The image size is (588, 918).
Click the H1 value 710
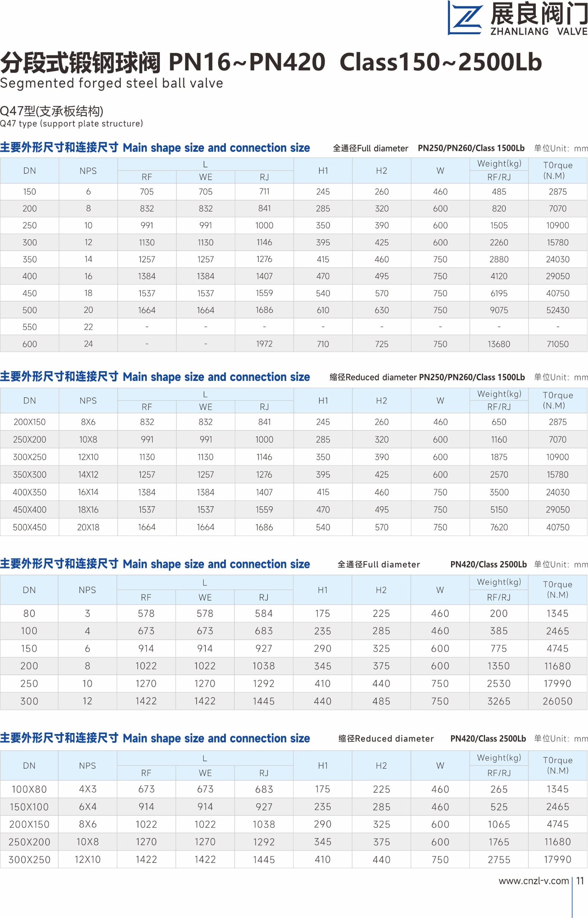[x=323, y=344]
